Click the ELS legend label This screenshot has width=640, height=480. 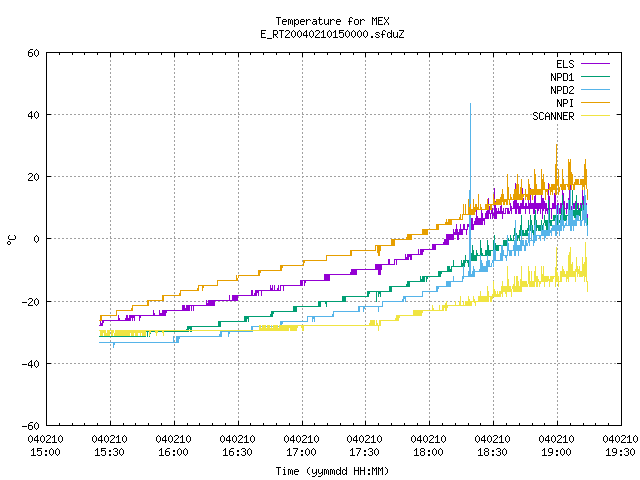coord(565,64)
